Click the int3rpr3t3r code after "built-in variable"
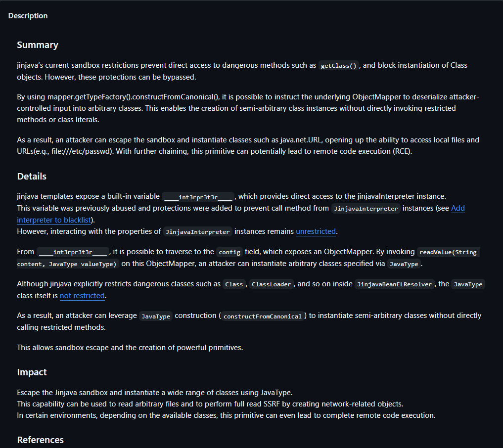This screenshot has width=503, height=448. click(198, 197)
